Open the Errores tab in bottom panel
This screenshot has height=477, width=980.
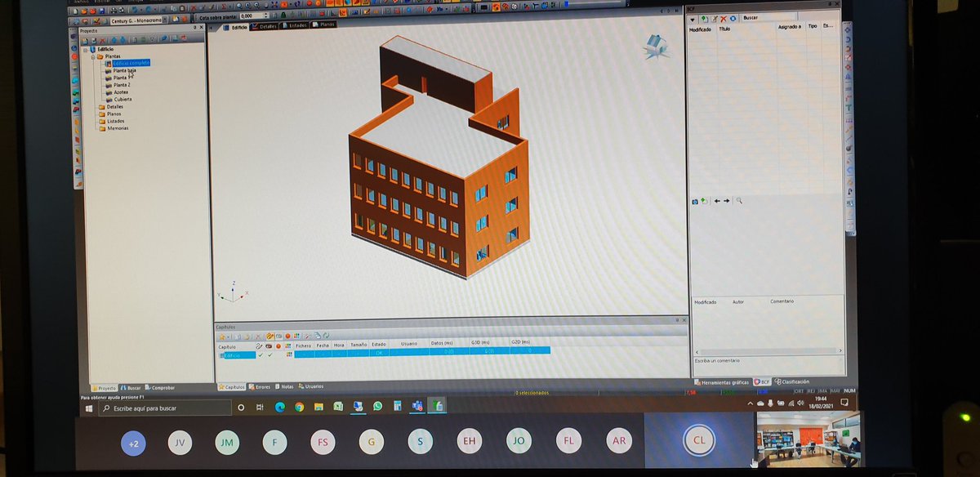click(258, 386)
